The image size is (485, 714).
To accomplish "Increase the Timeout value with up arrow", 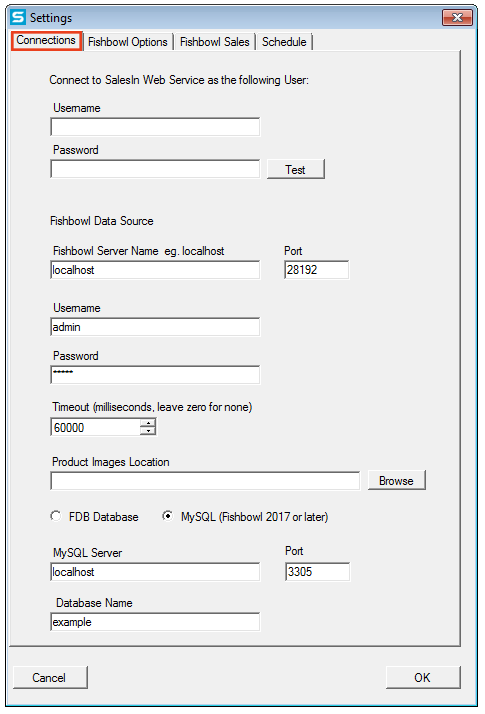I will pos(148,423).
